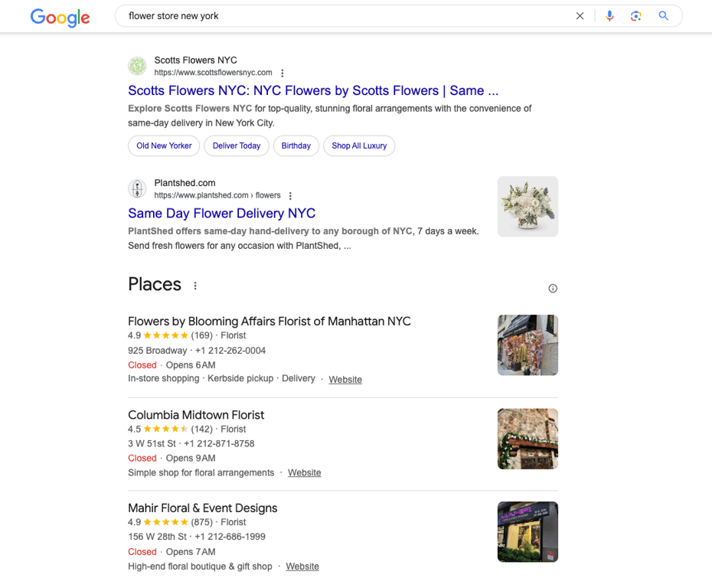Open the info icon beside Places
This screenshot has width=712, height=588.
tap(553, 288)
